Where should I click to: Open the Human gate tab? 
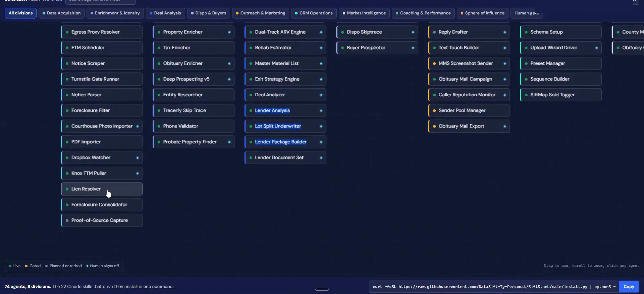click(x=527, y=13)
